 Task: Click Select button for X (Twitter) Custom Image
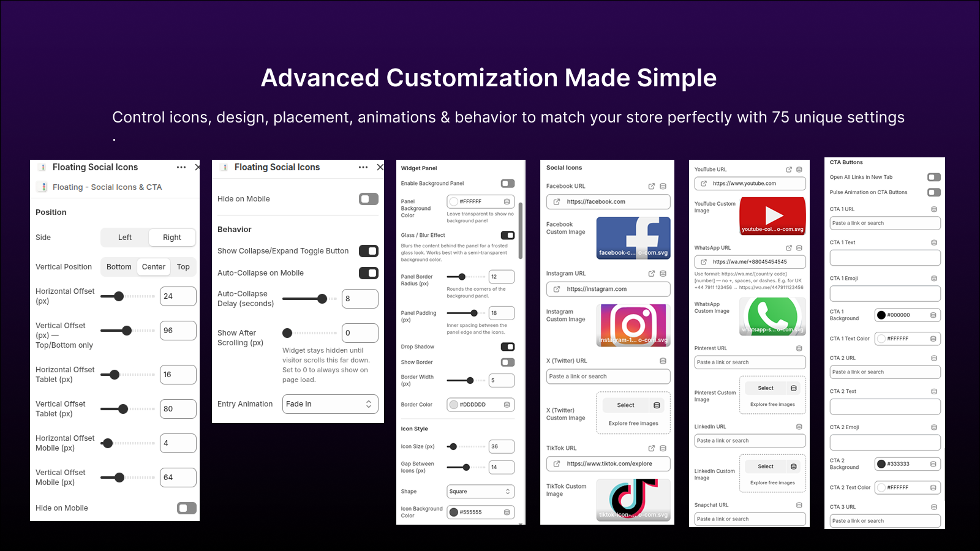pos(626,405)
